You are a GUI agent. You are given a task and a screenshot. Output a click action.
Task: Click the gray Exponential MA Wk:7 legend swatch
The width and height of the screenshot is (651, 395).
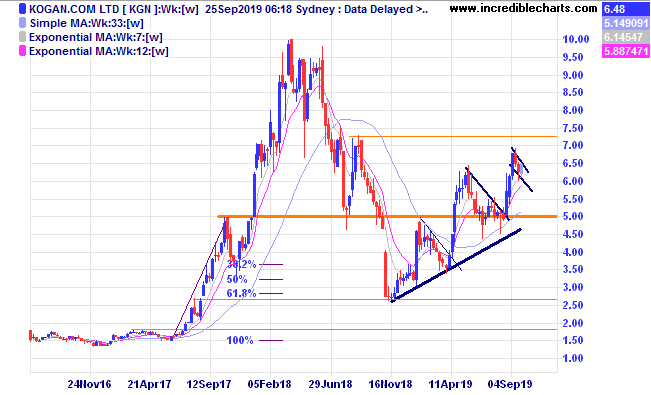coord(23,37)
